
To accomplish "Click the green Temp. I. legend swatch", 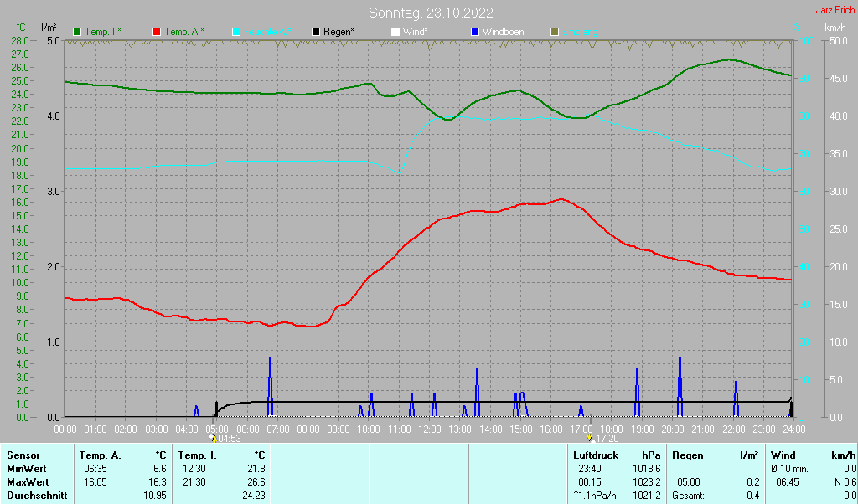I will pyautogui.click(x=77, y=33).
